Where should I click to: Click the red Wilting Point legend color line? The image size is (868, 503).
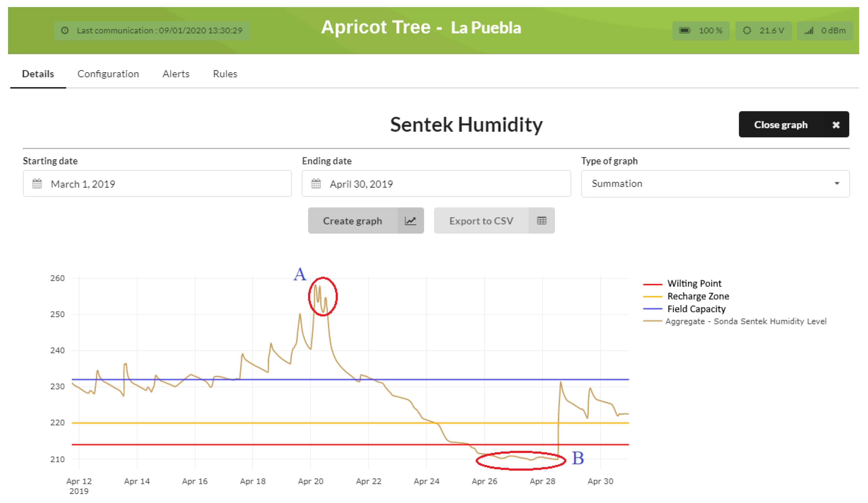coord(652,285)
